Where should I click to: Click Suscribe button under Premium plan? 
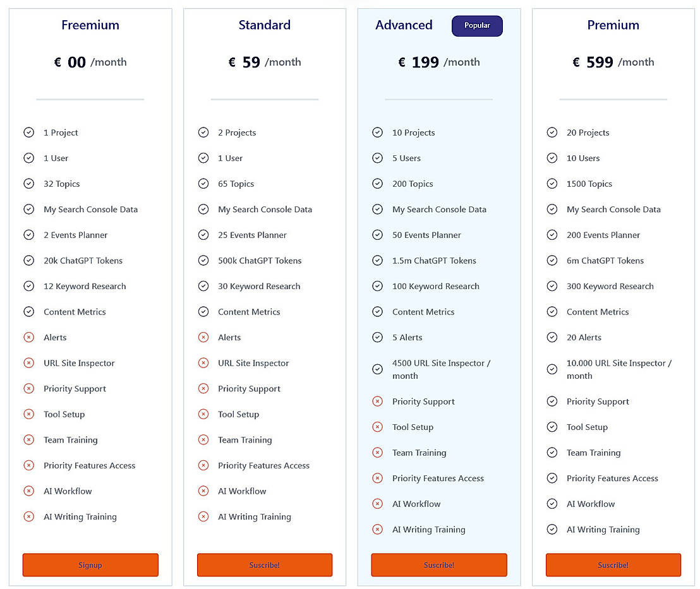613,565
